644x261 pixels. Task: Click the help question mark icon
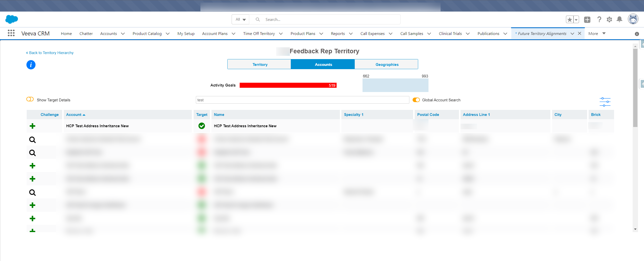[x=599, y=19]
